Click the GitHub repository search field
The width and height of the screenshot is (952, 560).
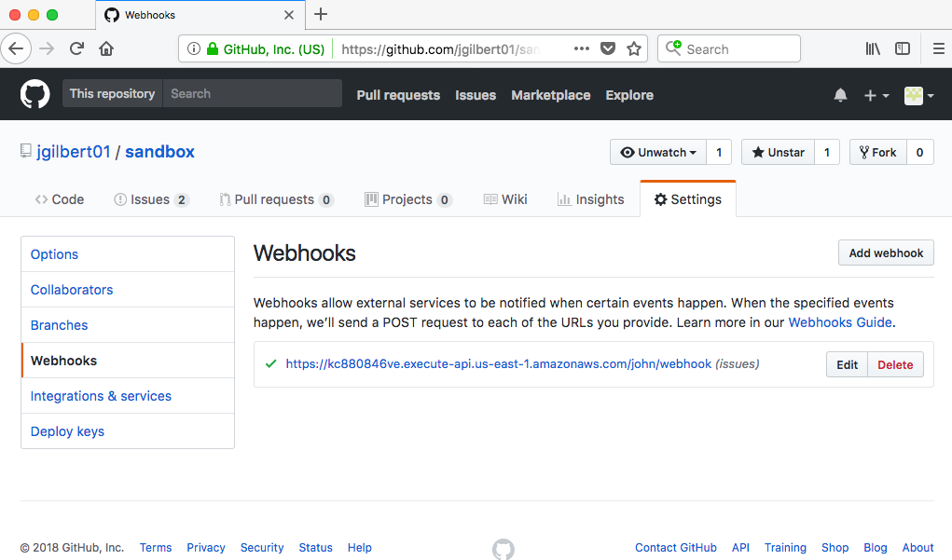(252, 93)
